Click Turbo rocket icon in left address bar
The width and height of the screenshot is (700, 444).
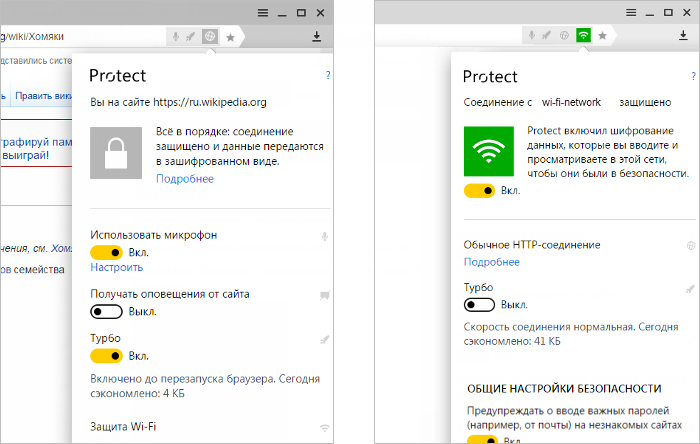click(191, 37)
